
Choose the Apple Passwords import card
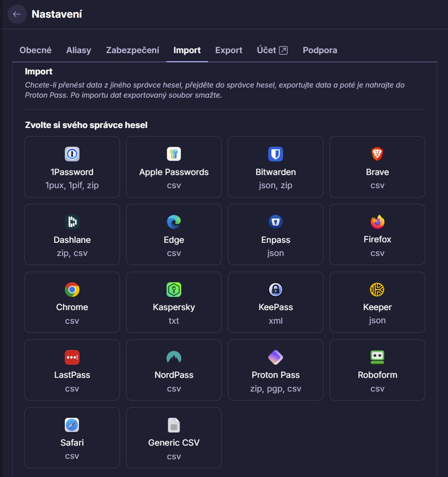point(174,167)
